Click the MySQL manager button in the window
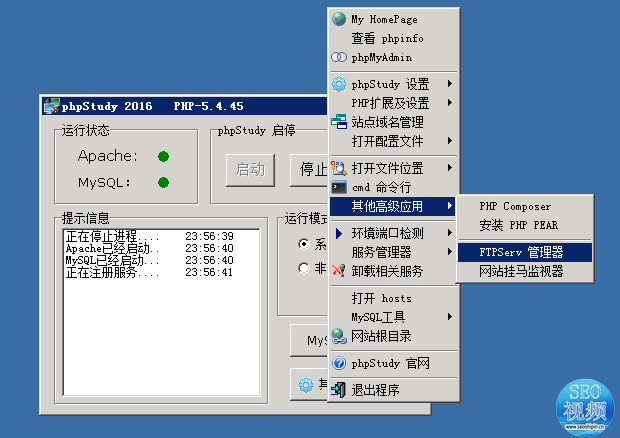The height and width of the screenshot is (438, 620). coord(309,340)
